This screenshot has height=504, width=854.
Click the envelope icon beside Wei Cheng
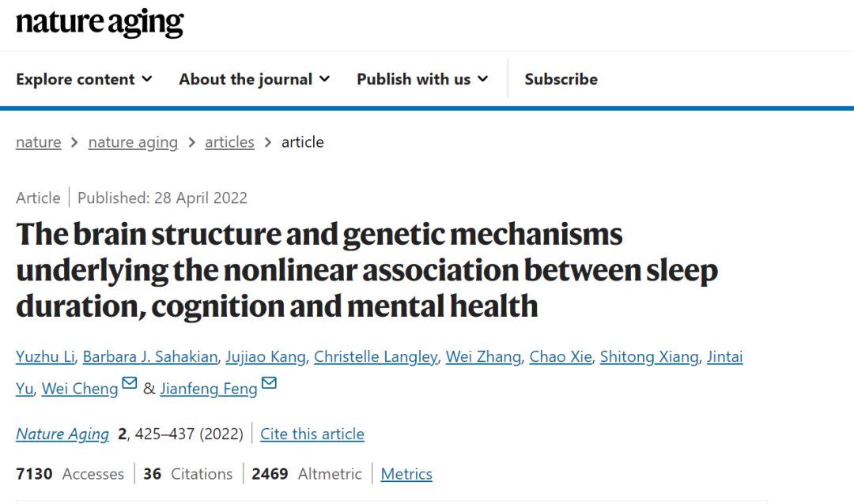[x=129, y=382]
